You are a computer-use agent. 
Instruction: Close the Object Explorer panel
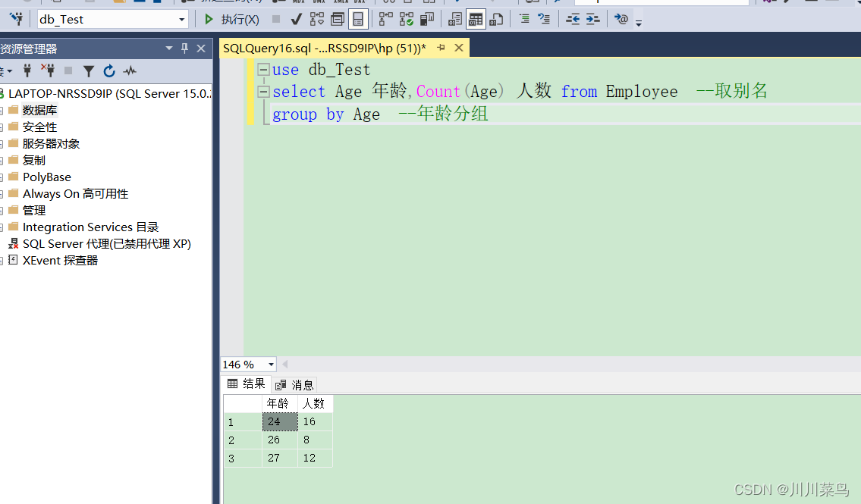[201, 49]
